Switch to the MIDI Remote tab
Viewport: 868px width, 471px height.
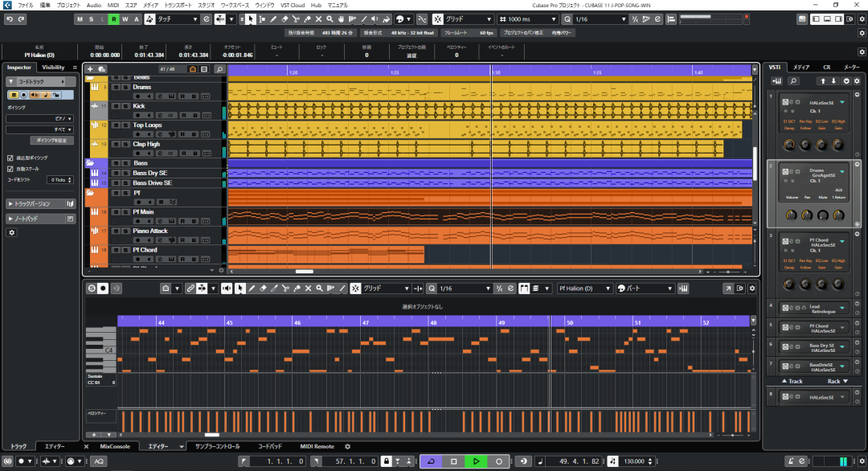[317, 446]
